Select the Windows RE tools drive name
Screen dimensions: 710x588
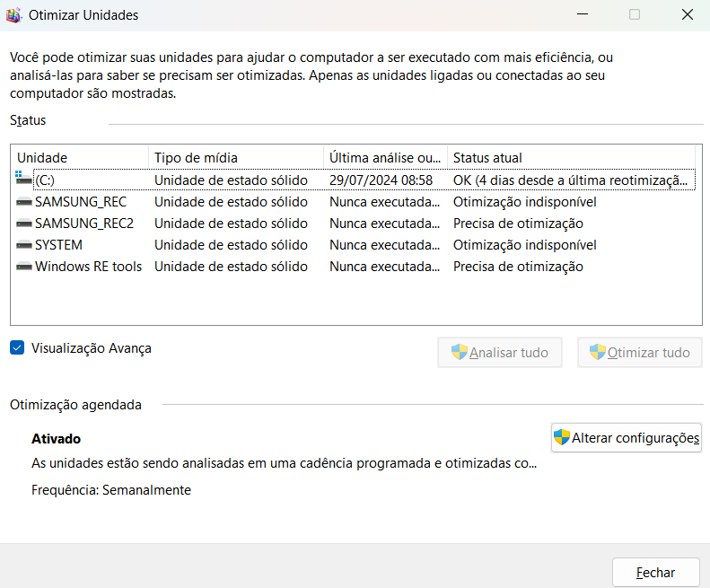tap(88, 267)
